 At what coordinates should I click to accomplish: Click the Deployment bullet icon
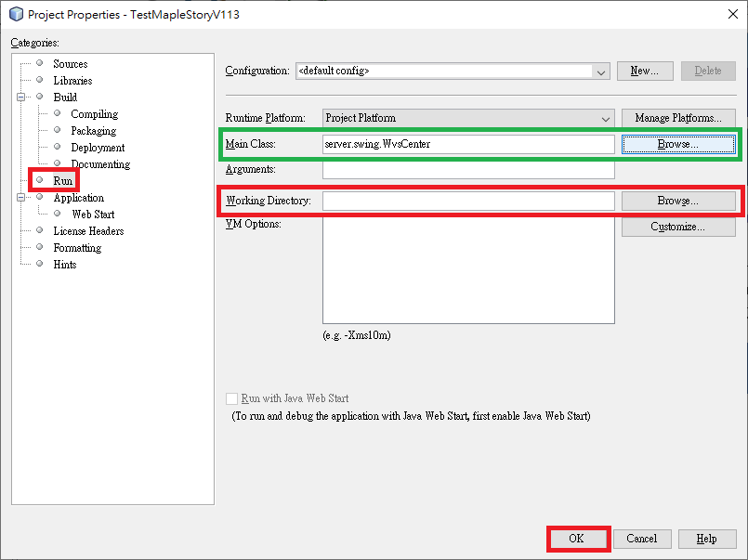point(58,147)
